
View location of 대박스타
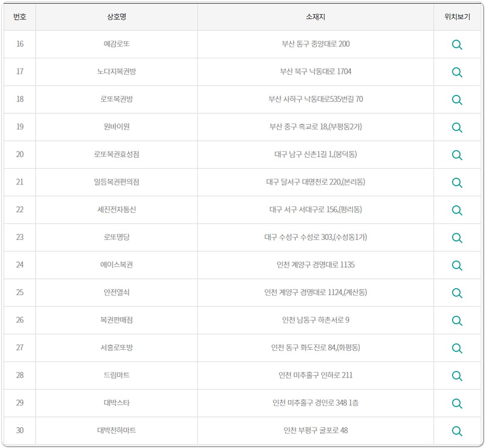pyautogui.click(x=457, y=403)
